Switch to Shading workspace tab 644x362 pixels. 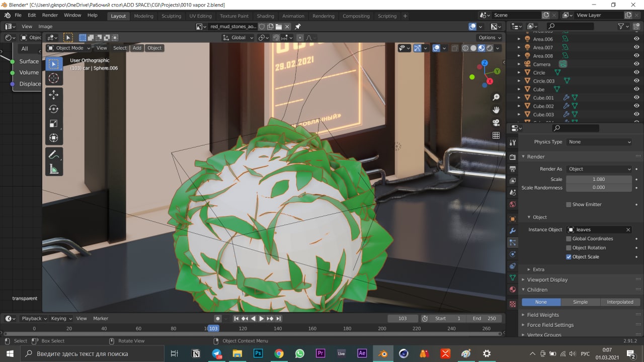(x=265, y=16)
